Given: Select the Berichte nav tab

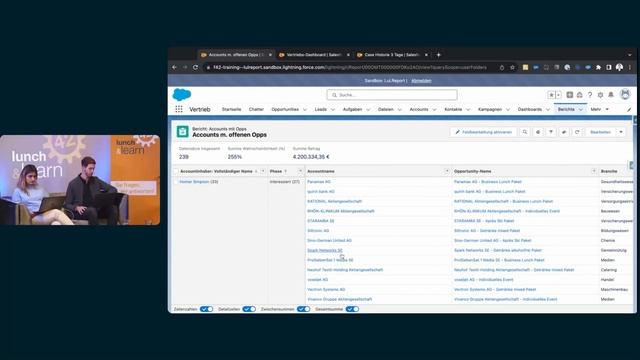Looking at the screenshot, I should 566,109.
